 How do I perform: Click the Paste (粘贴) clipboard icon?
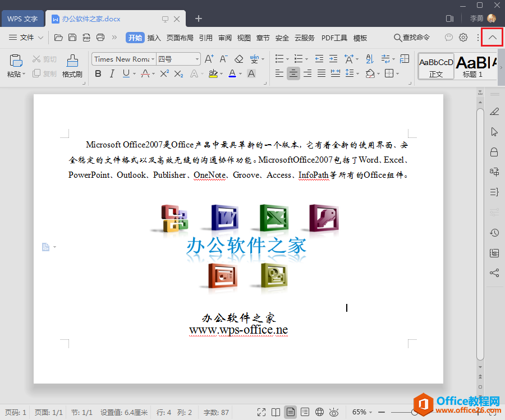tap(16, 61)
